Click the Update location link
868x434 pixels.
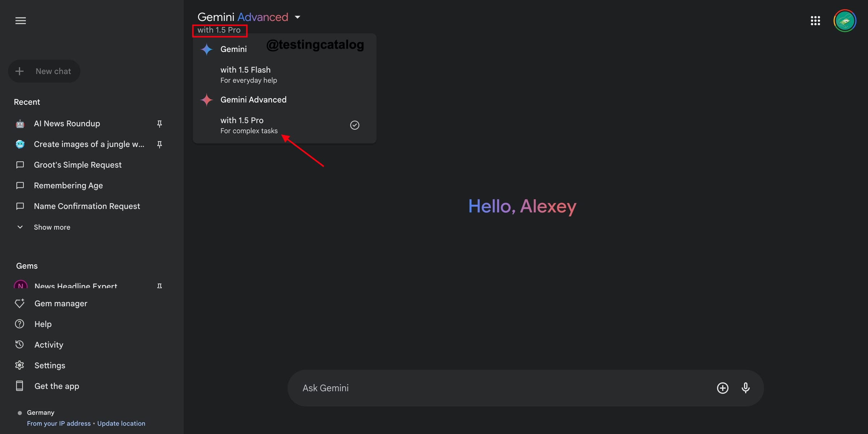click(121, 423)
